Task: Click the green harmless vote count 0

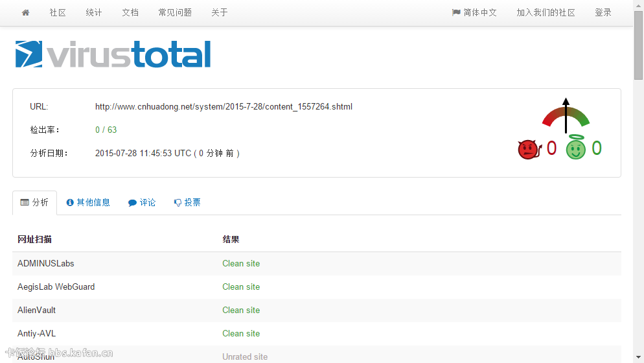Action: click(x=597, y=148)
